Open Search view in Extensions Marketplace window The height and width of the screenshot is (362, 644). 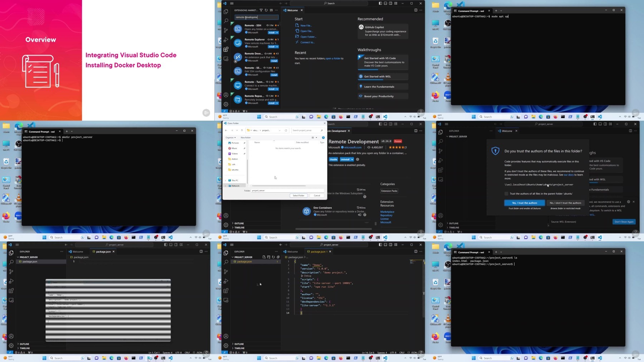[x=226, y=21]
